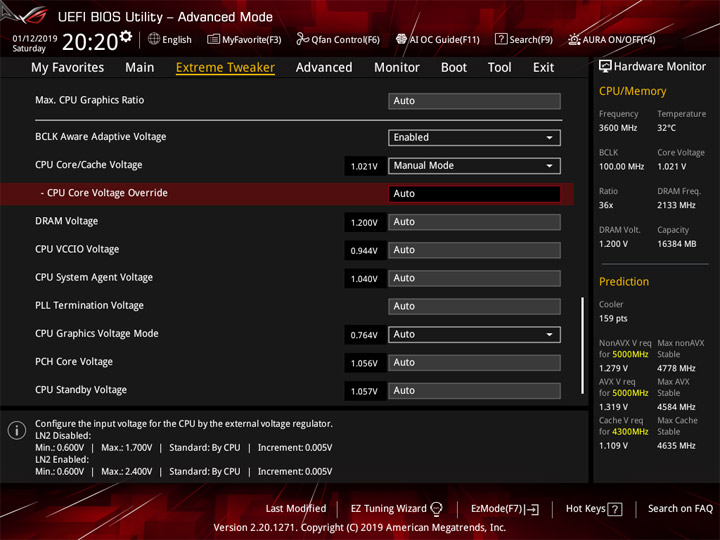Image resolution: width=720 pixels, height=540 pixels.
Task: Click the AURA light bulb icon
Action: (574, 39)
